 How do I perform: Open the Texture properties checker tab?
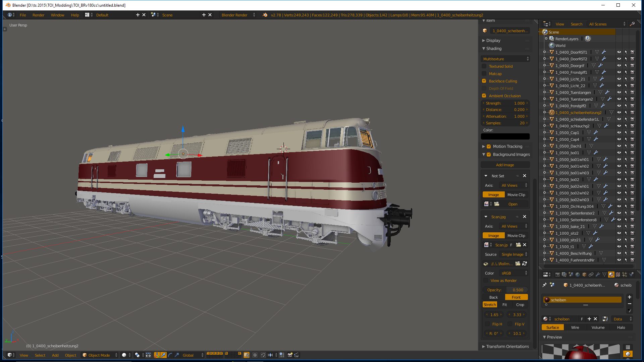coord(618,275)
